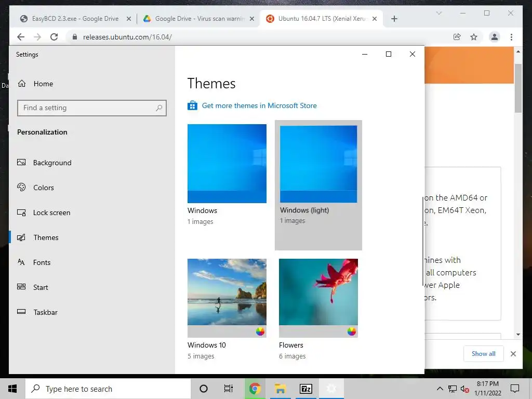Open Chrome tab search chevron
This screenshot has height=399, width=532.
click(x=438, y=13)
